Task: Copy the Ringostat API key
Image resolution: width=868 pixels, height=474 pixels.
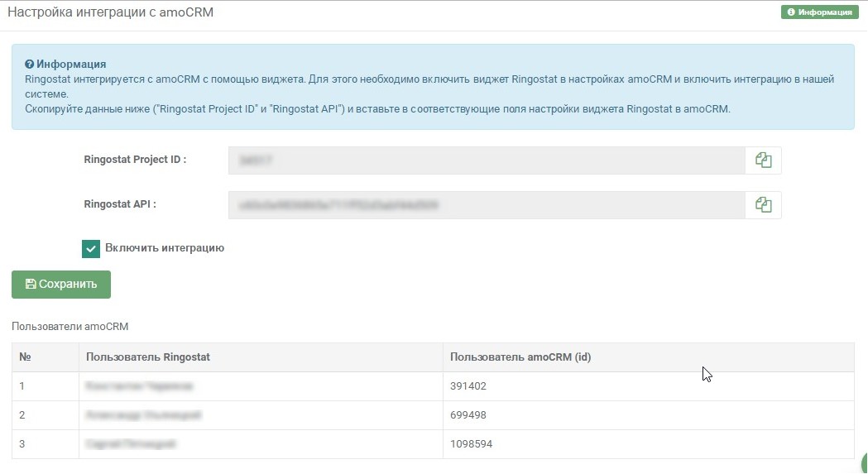Action: (763, 205)
